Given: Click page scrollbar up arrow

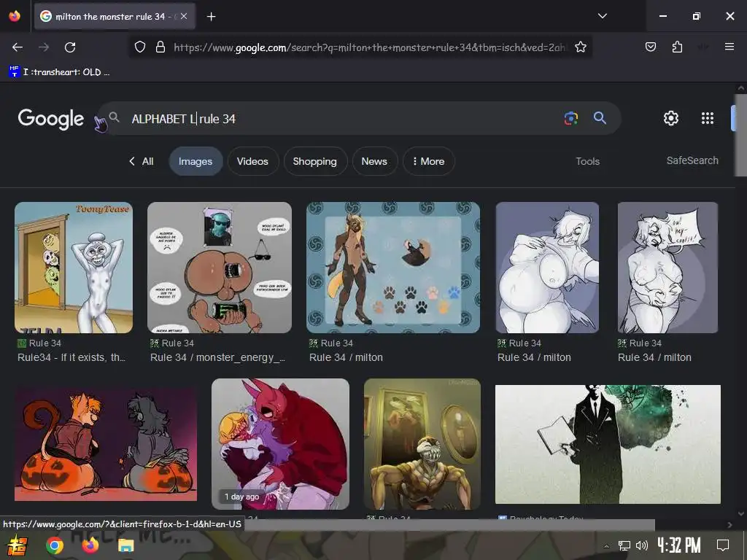Looking at the screenshot, I should click(x=741, y=88).
